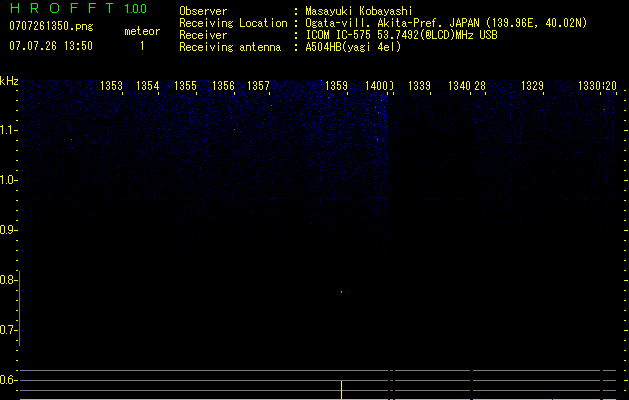Image resolution: width=629 pixels, height=400 pixels.
Task: Click the 1339 time marker
Action: pos(419,86)
